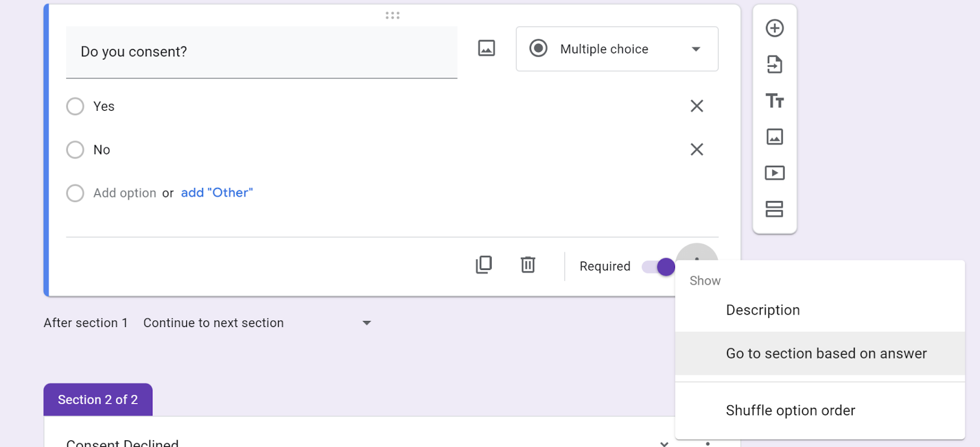Viewport: 980px width, 447px height.
Task: Click the add video icon
Action: 775,173
